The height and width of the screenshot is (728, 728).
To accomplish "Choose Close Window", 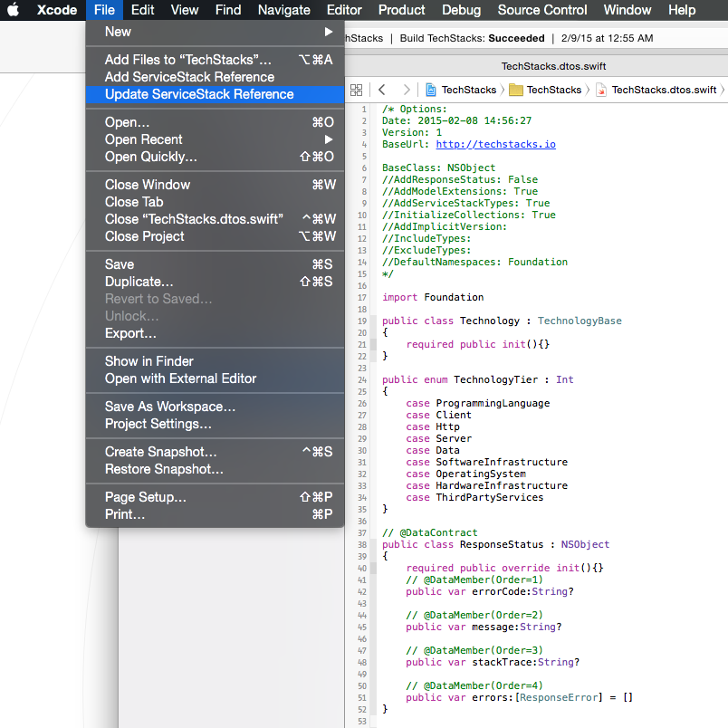I will pyautogui.click(x=215, y=185).
